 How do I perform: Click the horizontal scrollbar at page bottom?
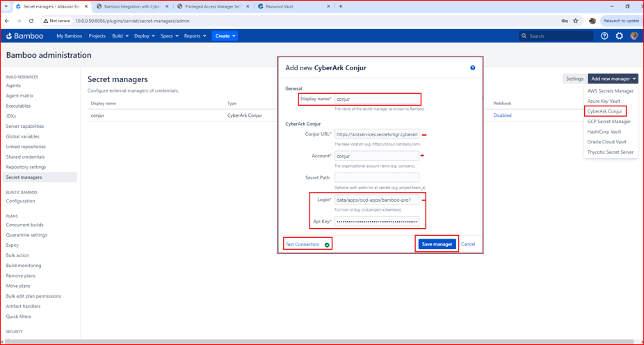(319, 342)
